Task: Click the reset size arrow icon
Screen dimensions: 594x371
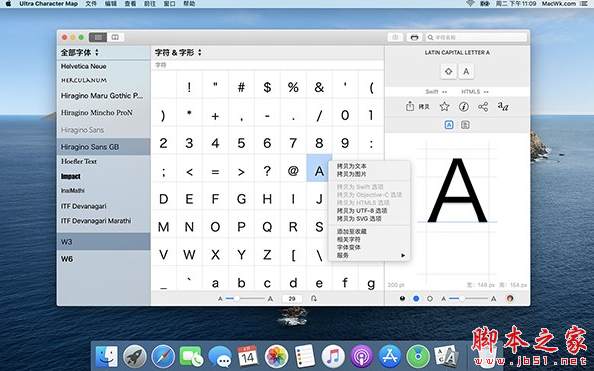Action: (x=314, y=299)
